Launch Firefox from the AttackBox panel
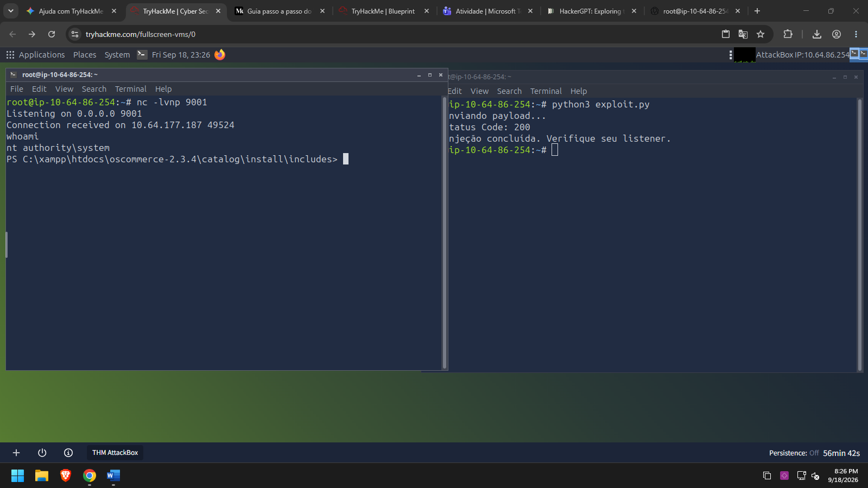The width and height of the screenshot is (868, 488). click(x=220, y=54)
